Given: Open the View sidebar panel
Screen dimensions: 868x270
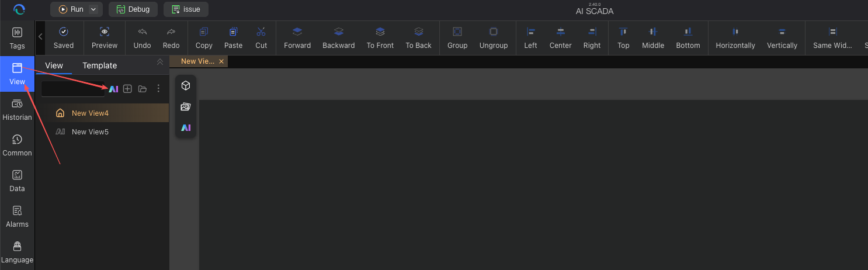Looking at the screenshot, I should pyautogui.click(x=17, y=74).
